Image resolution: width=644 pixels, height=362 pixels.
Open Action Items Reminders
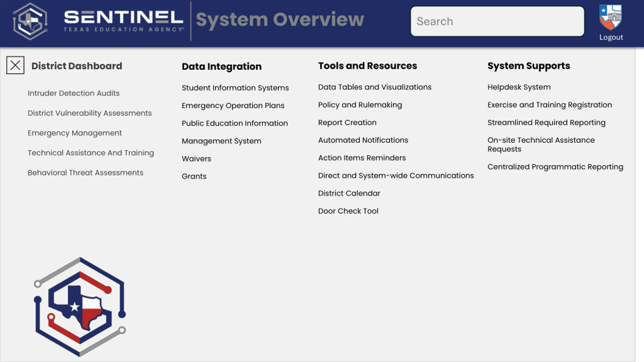(x=362, y=158)
